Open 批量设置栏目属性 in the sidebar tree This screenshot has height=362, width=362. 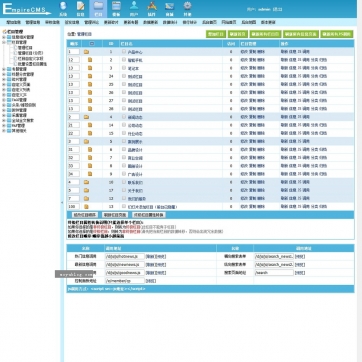coord(32,63)
